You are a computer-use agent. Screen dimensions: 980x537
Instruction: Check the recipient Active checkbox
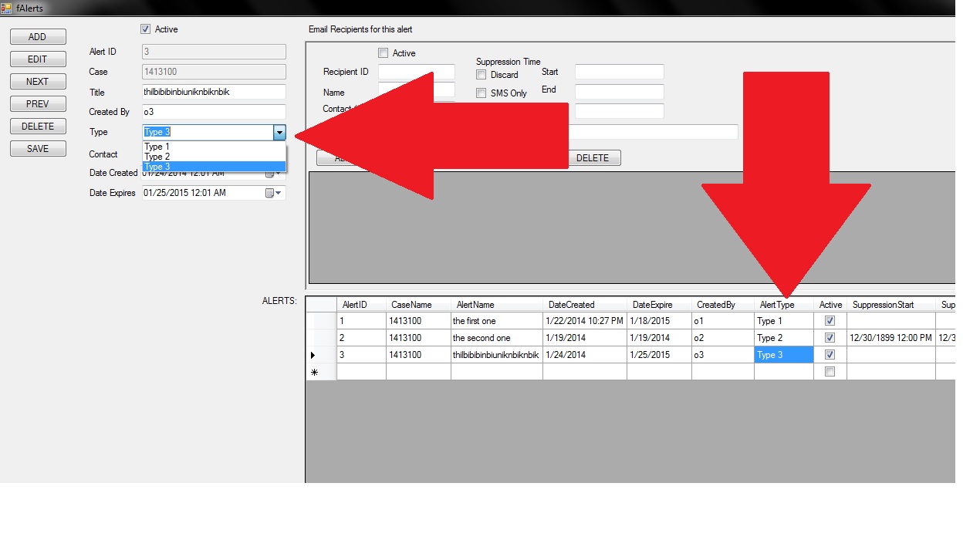[383, 53]
